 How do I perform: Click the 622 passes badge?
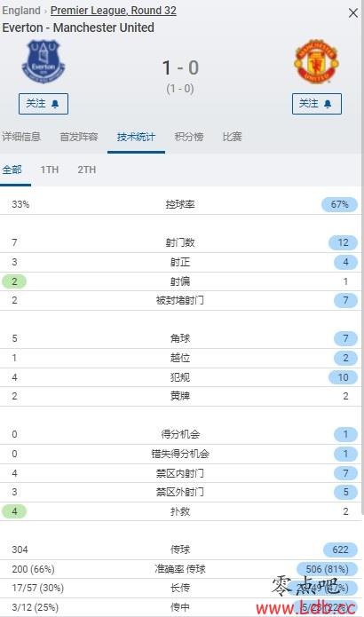pyautogui.click(x=340, y=550)
